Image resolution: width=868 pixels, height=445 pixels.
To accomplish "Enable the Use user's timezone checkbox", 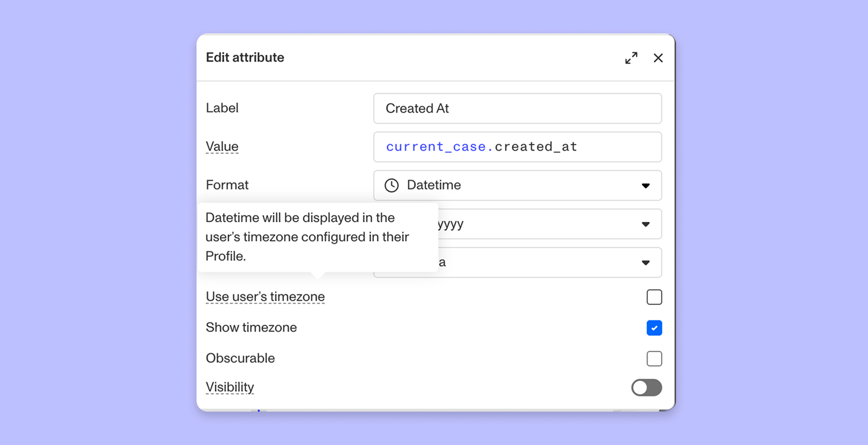I will 654,297.
